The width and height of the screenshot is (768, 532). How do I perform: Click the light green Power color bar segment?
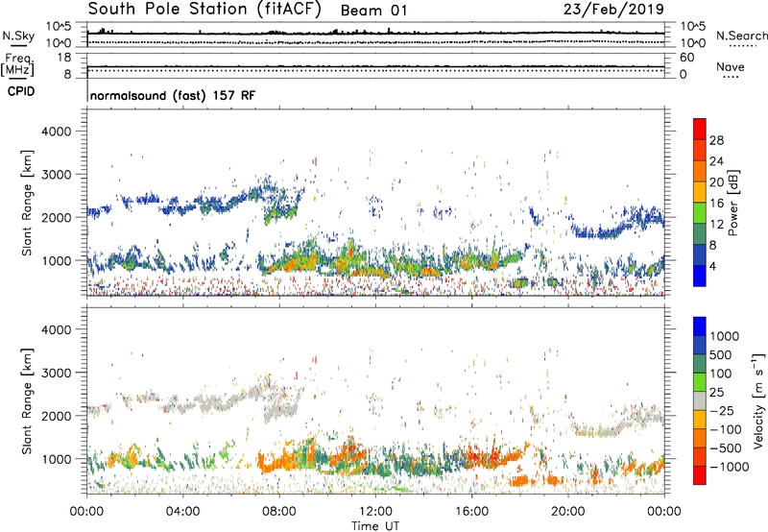point(700,213)
